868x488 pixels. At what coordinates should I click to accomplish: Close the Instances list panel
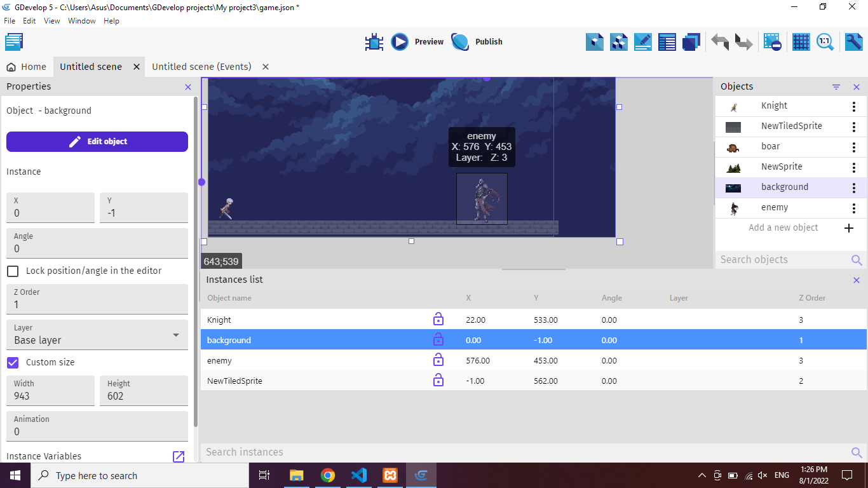point(857,280)
